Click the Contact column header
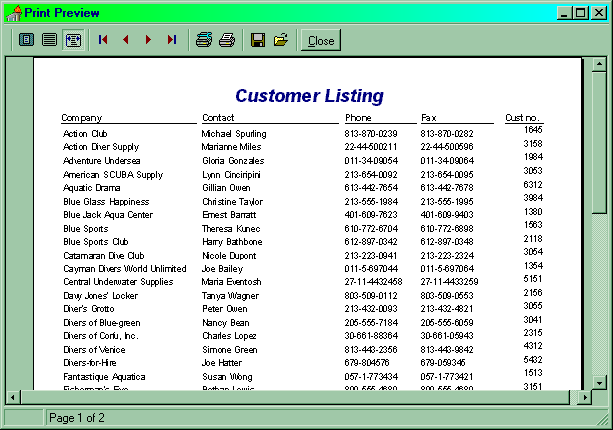Image resolution: width=613 pixels, height=430 pixels. click(x=218, y=118)
